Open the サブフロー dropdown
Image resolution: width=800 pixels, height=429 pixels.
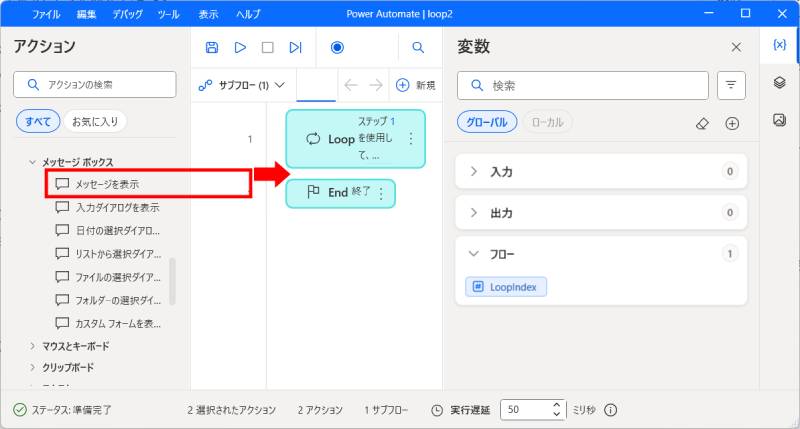tap(243, 85)
